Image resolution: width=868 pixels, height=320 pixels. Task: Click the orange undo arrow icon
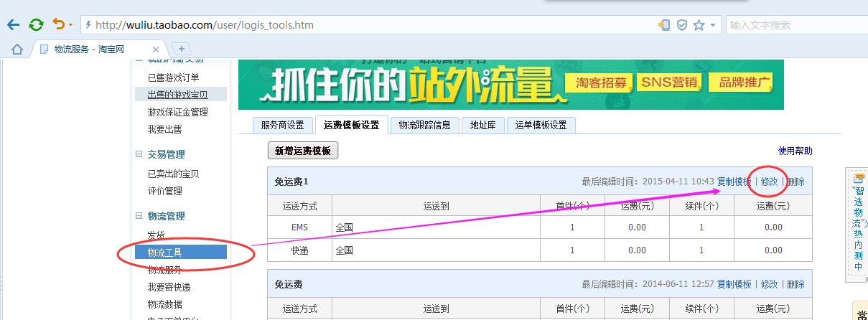[58, 25]
